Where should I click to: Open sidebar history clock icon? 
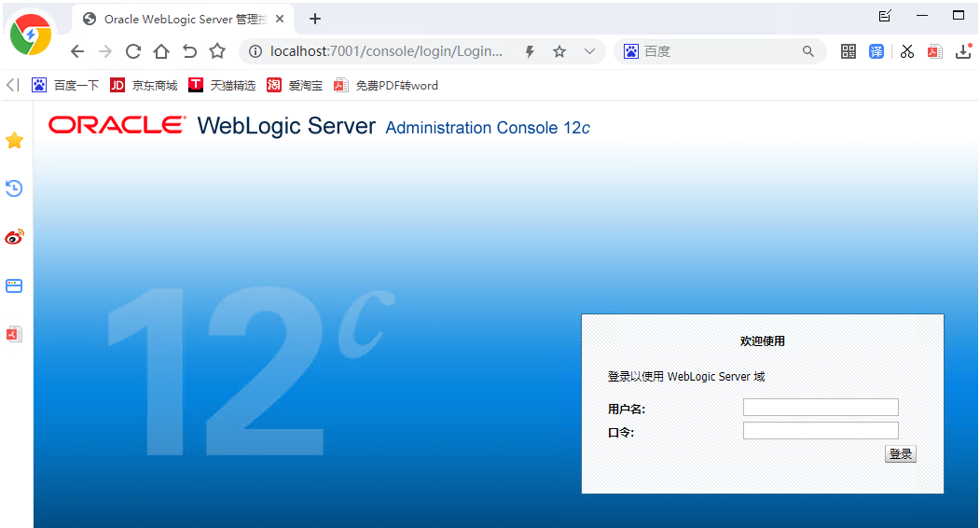14,188
